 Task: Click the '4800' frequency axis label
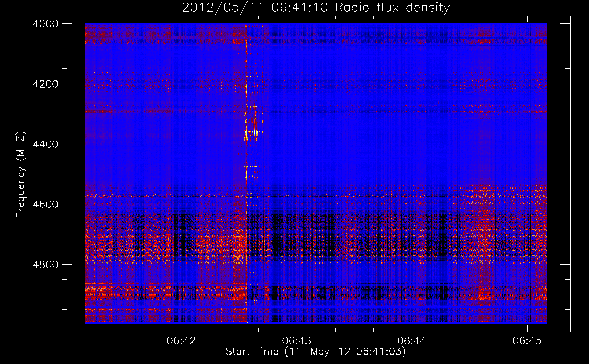[x=46, y=265]
